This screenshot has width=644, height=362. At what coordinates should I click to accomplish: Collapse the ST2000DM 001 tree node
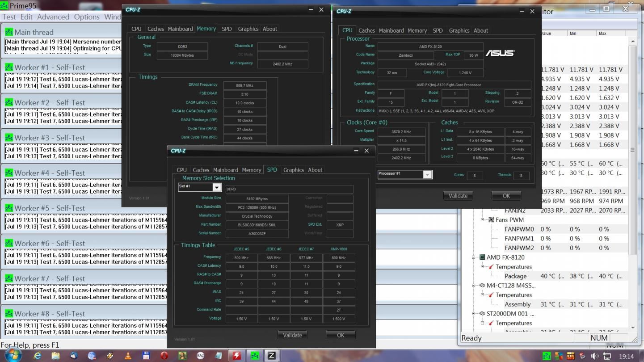point(474,313)
